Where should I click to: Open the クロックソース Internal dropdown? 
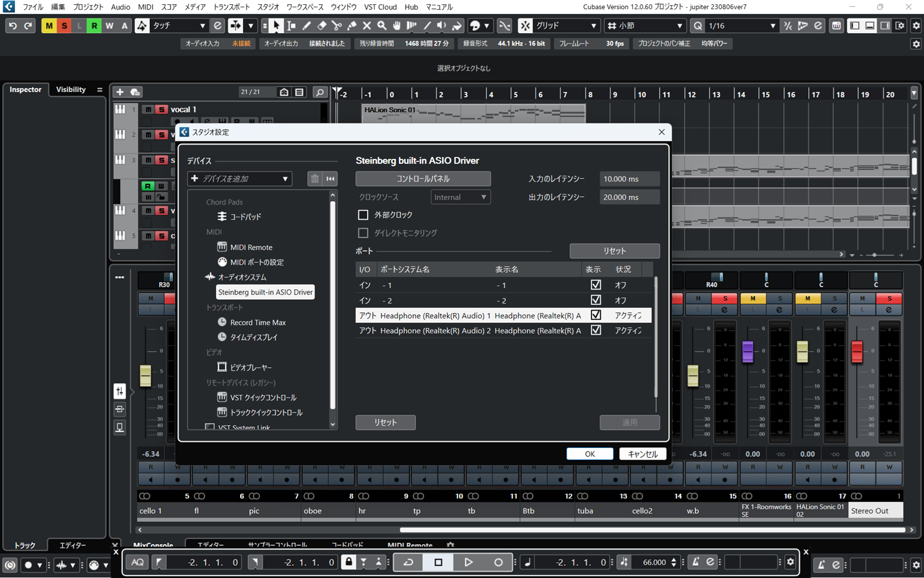pos(461,197)
